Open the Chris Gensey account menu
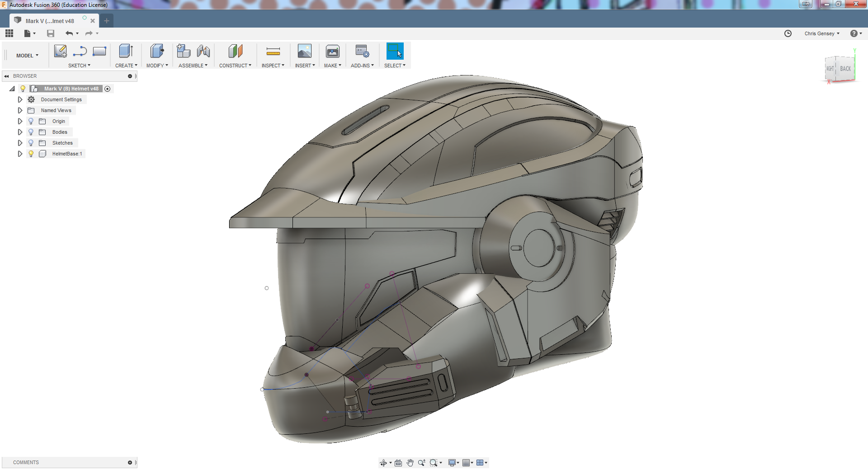The width and height of the screenshot is (868, 470). click(x=821, y=33)
